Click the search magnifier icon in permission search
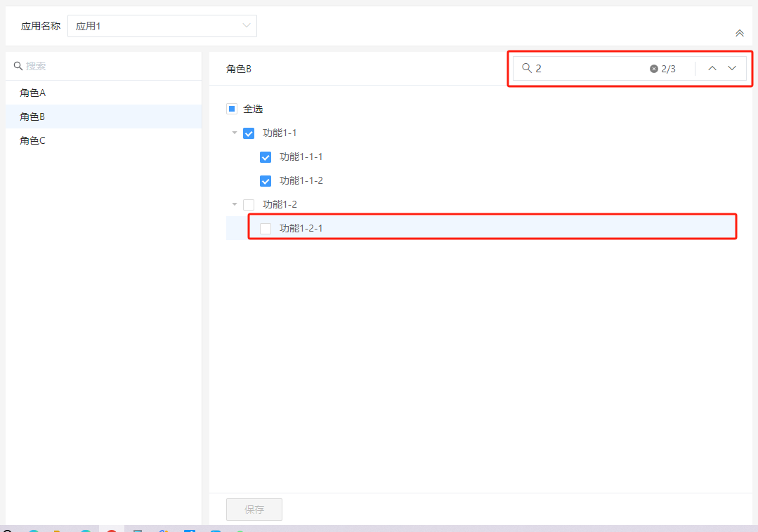This screenshot has height=532, width=758. 526,68
